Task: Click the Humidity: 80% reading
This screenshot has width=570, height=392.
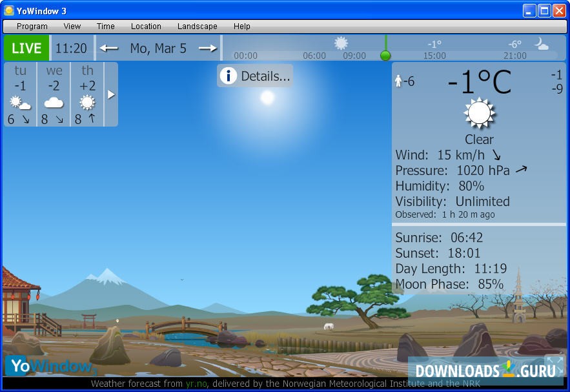Action: coord(440,186)
